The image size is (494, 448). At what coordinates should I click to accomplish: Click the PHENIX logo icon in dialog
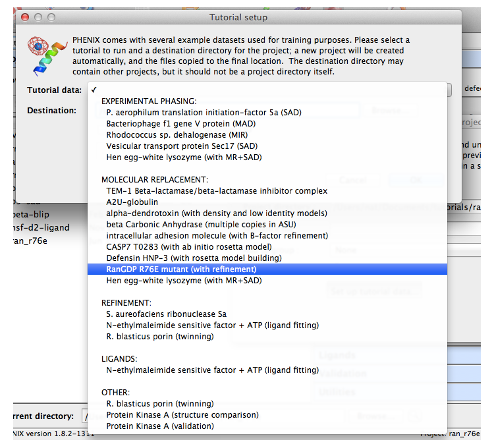coord(47,55)
